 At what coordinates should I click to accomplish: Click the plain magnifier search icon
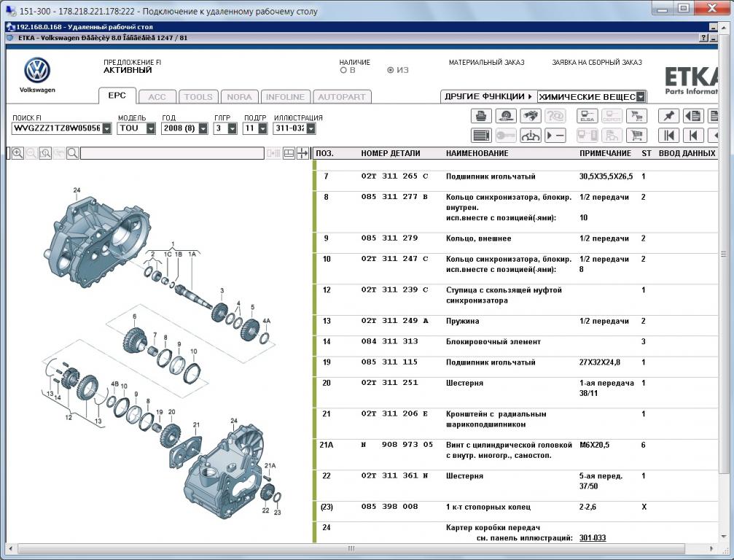[73, 153]
